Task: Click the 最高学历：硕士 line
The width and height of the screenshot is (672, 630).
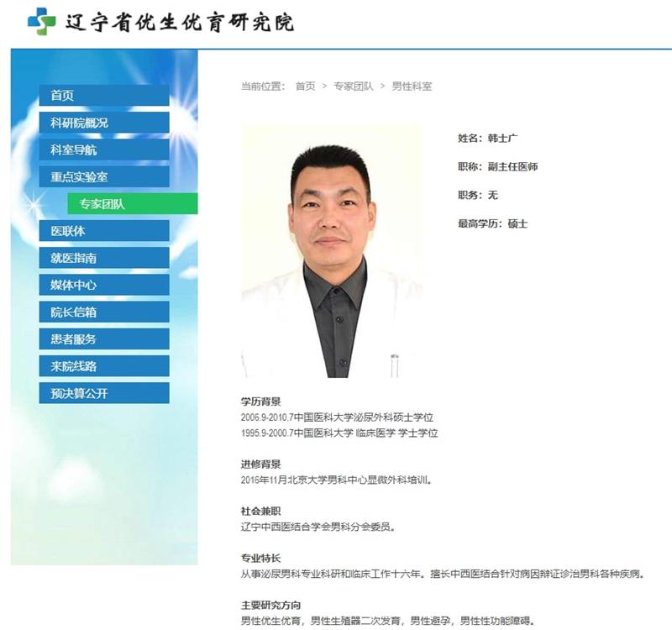Action: pyautogui.click(x=493, y=223)
